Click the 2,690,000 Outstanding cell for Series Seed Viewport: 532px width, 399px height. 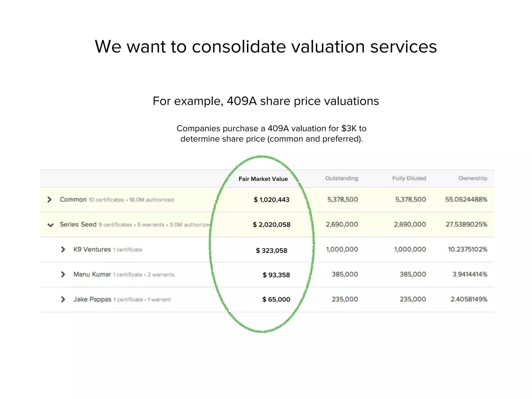pyautogui.click(x=342, y=224)
